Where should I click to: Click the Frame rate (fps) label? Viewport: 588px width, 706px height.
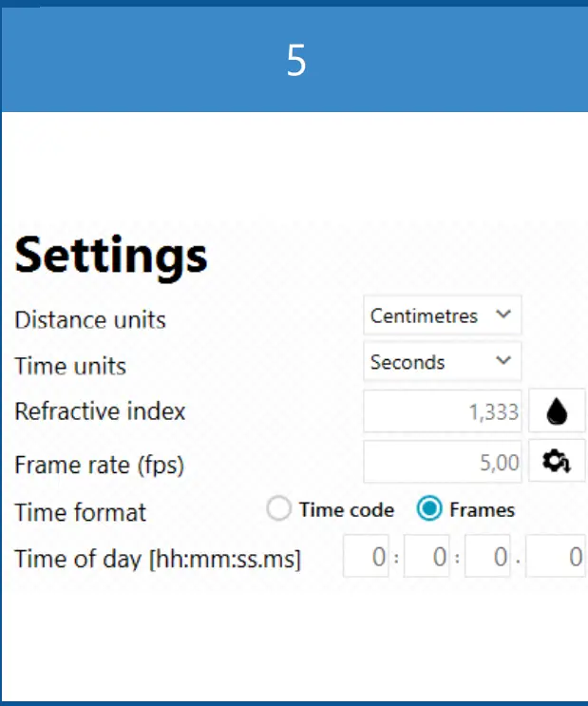99,466
